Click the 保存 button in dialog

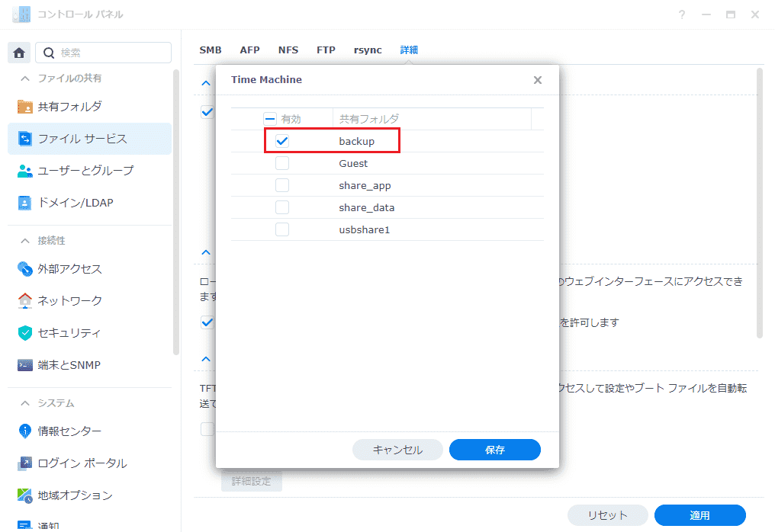(495, 450)
